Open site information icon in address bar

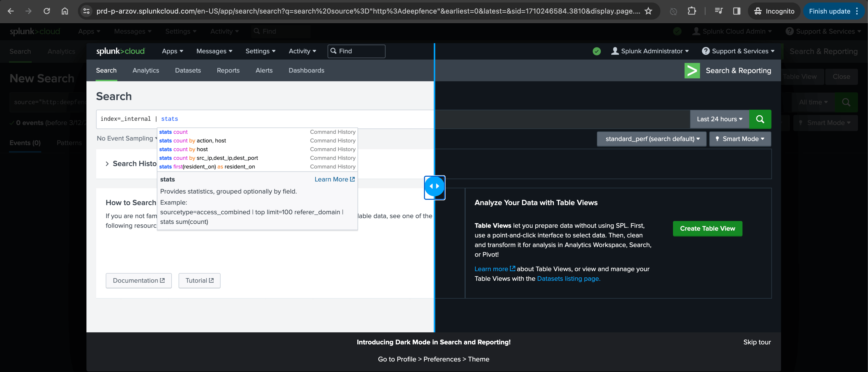click(x=87, y=11)
